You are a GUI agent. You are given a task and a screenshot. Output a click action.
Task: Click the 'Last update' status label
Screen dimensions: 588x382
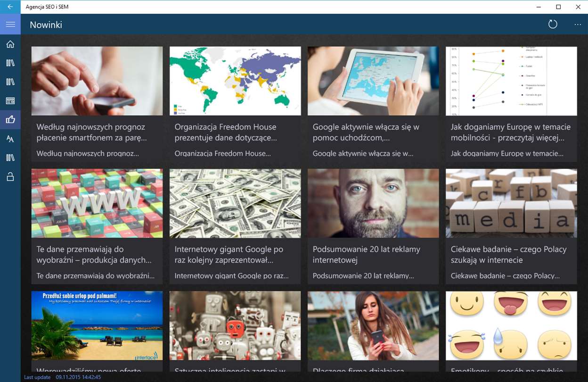(x=37, y=377)
